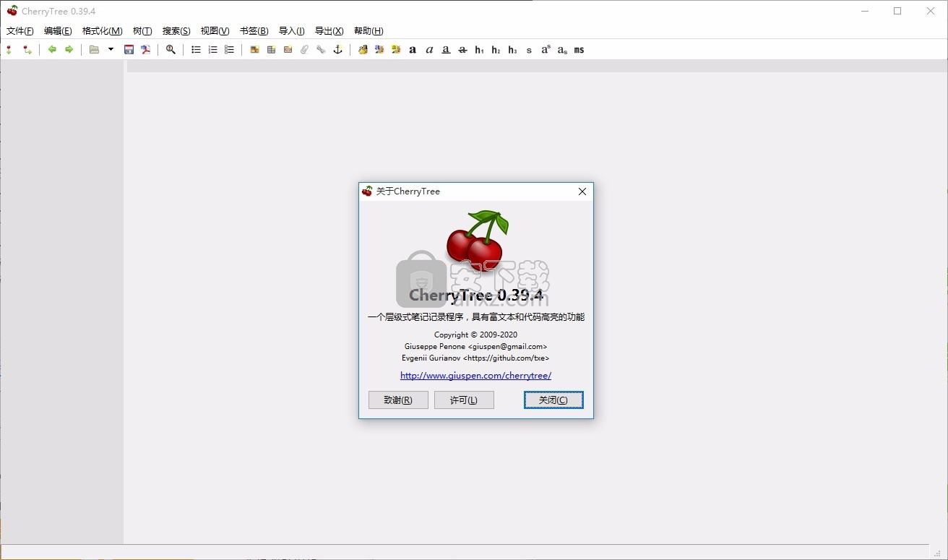Click the insert file paperclip icon

[304, 50]
